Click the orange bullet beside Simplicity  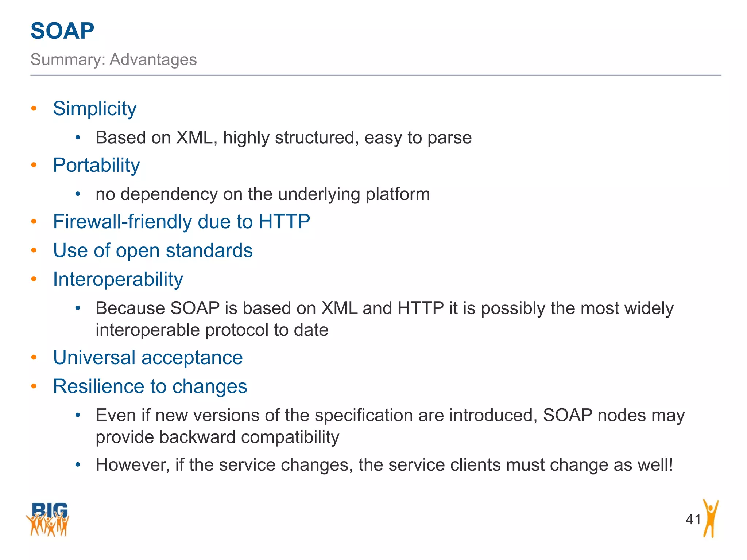34,108
